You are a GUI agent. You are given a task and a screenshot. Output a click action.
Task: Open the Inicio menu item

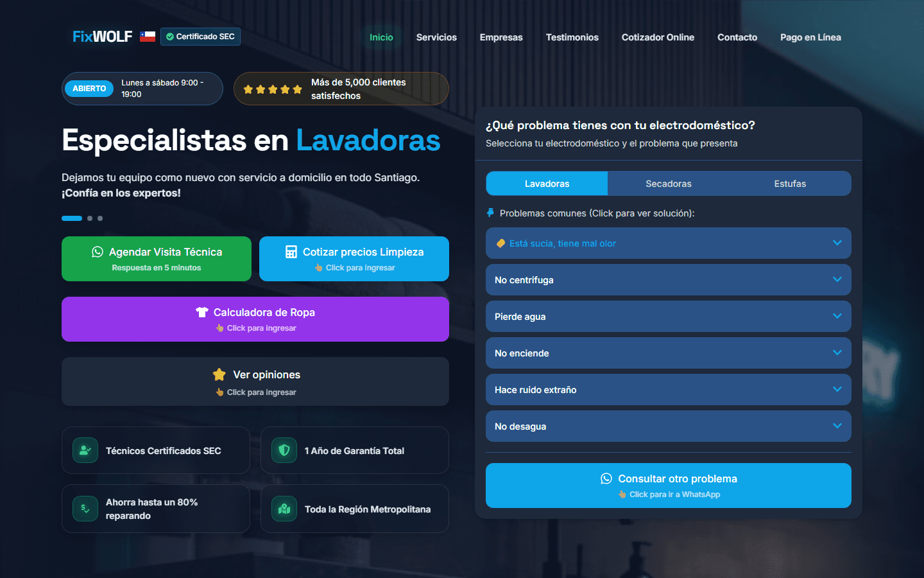click(x=381, y=37)
